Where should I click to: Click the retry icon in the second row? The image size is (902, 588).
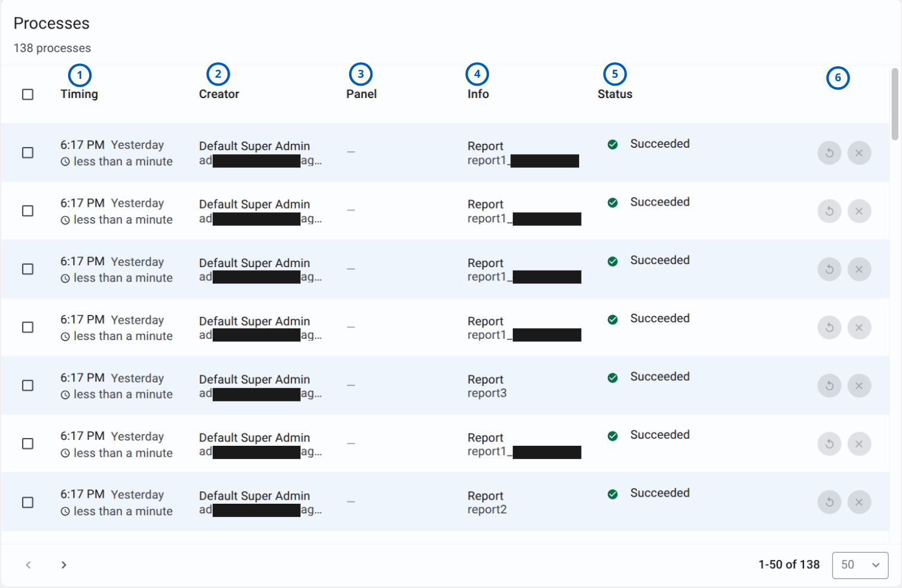point(829,211)
